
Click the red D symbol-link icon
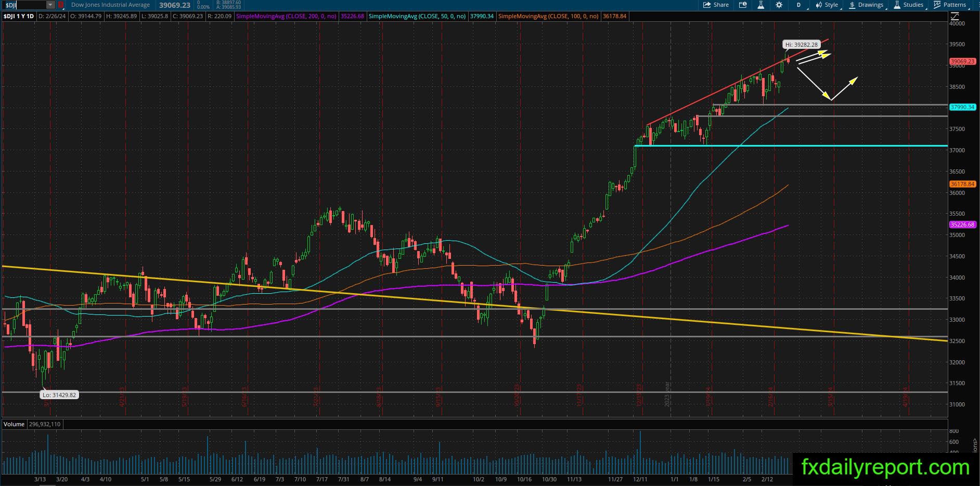61,5
